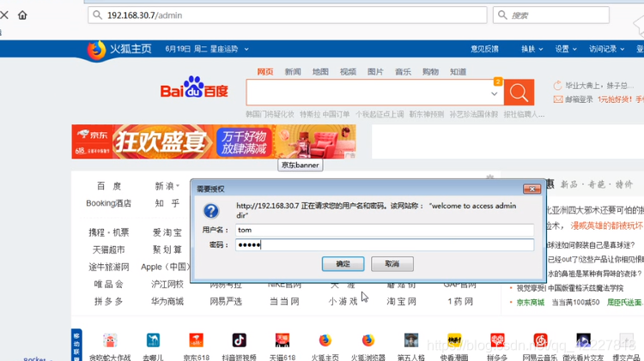Image resolution: width=644 pixels, height=361 pixels.
Task: Click the address bar showing 192.168.30.7/admin
Action: (x=288, y=15)
